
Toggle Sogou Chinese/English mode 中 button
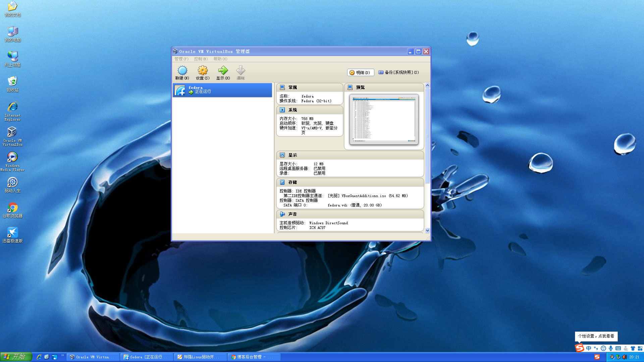[x=589, y=349]
